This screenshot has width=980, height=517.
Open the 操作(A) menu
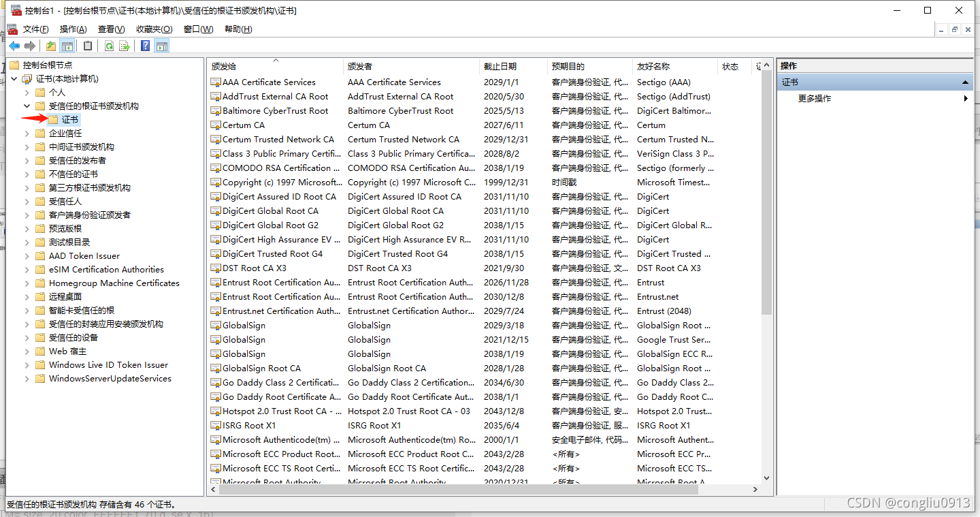click(x=73, y=29)
